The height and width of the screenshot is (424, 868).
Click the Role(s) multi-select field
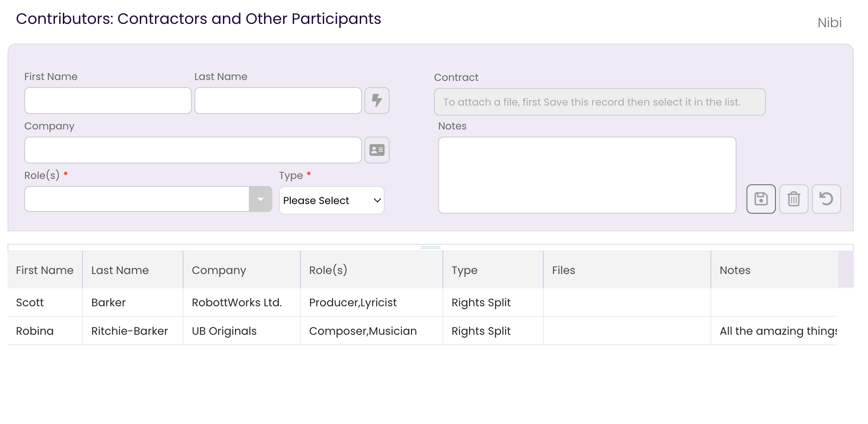[x=137, y=199]
